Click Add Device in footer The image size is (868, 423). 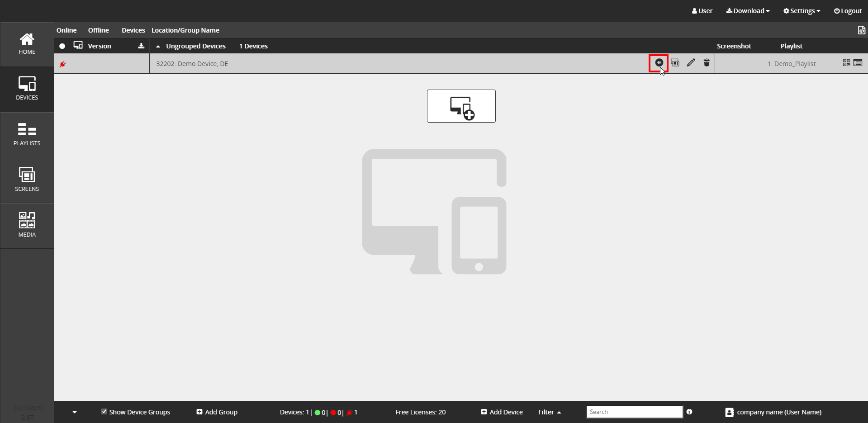pyautogui.click(x=502, y=412)
